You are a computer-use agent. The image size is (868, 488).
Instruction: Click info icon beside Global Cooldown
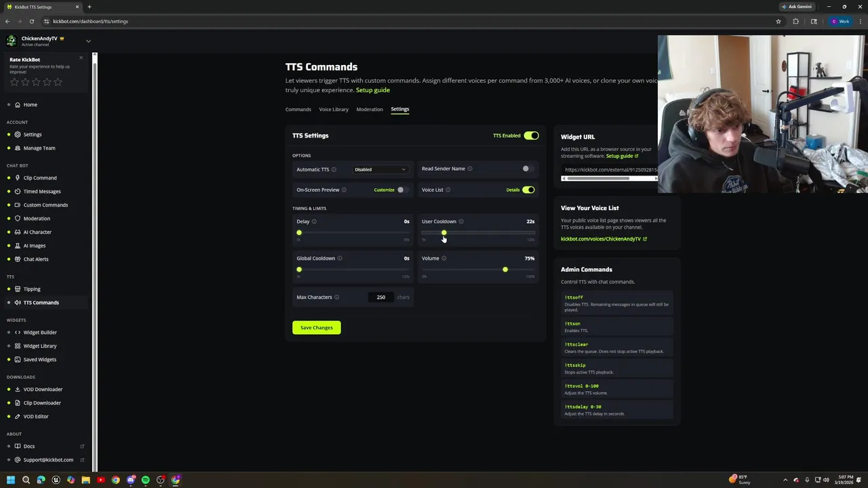click(340, 258)
